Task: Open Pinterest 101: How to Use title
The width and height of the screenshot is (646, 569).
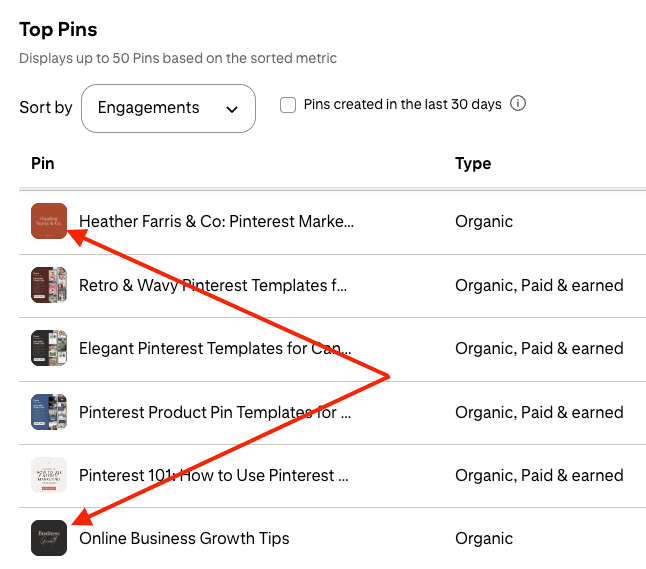Action: pos(213,475)
